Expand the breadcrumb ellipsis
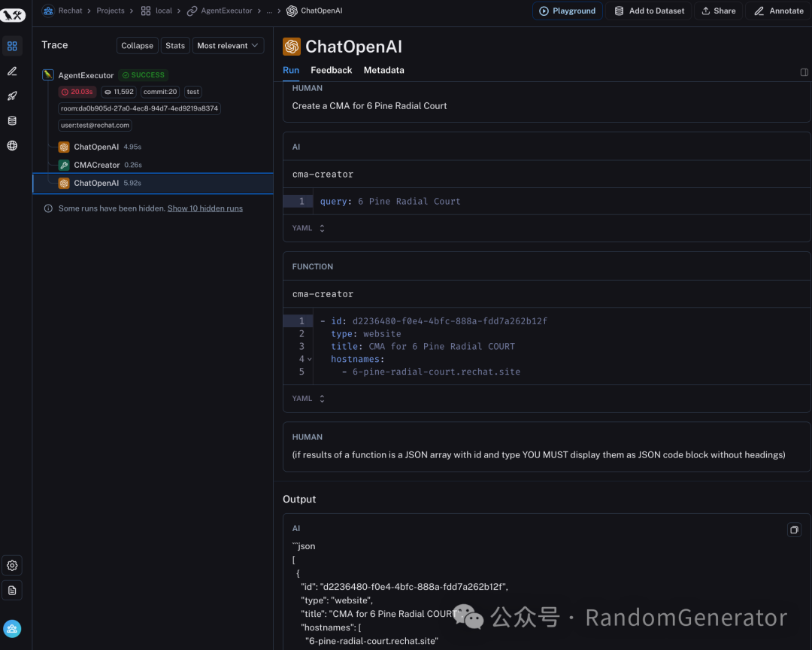Viewport: 812px width, 650px height. (269, 11)
